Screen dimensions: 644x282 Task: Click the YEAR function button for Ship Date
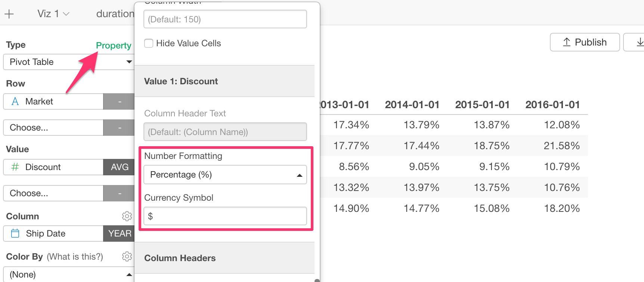pyautogui.click(x=120, y=234)
